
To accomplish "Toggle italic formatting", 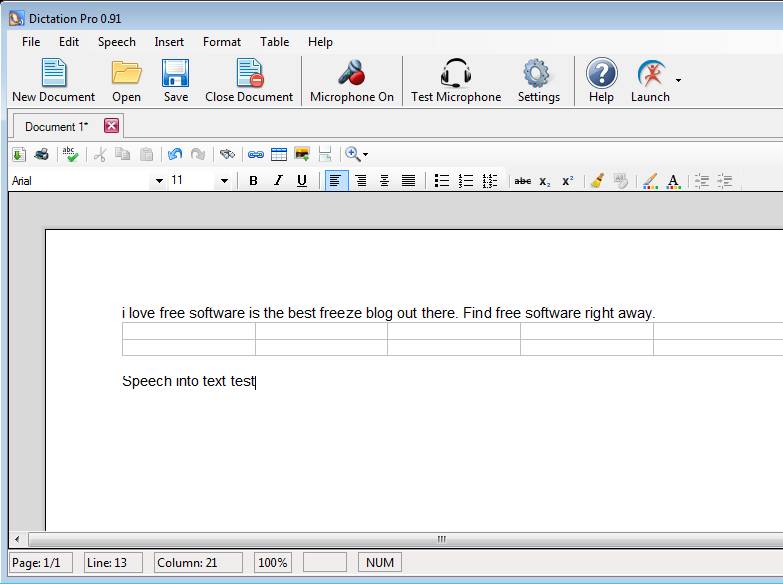I will [278, 181].
